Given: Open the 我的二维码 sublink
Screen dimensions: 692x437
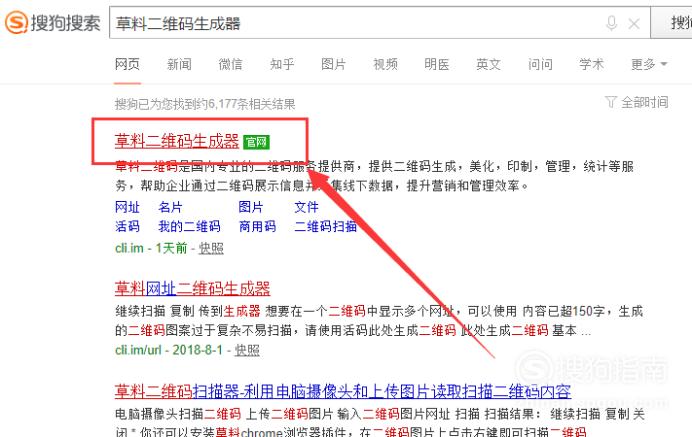Looking at the screenshot, I should point(189,226).
